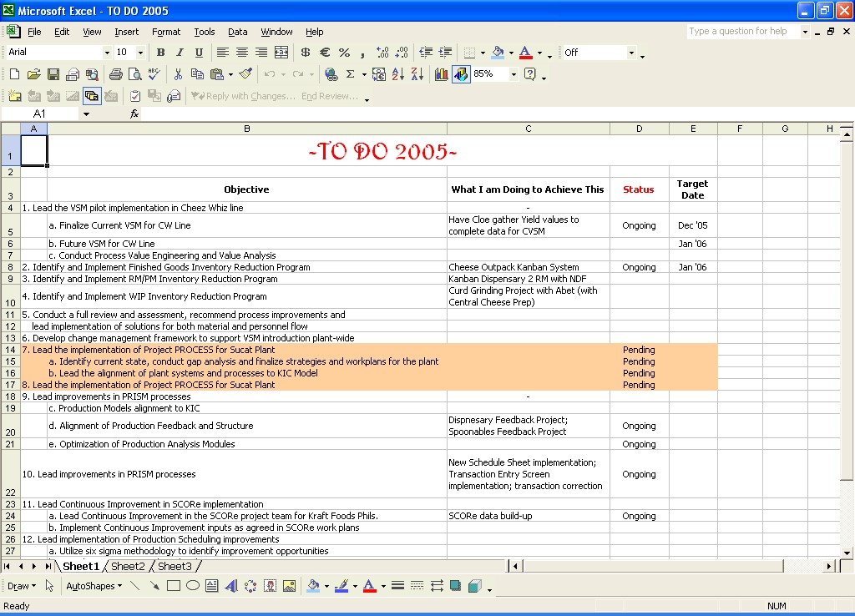This screenshot has height=616, width=855.
Task: Expand the 85% zoom dropdown
Action: point(514,74)
